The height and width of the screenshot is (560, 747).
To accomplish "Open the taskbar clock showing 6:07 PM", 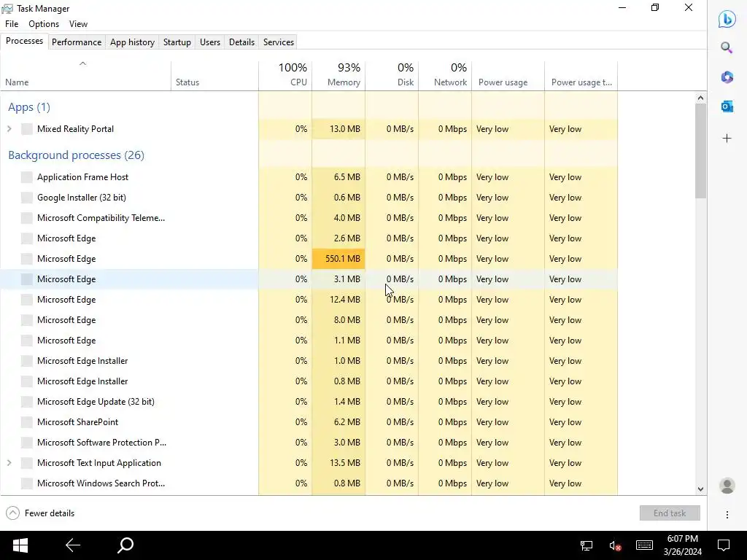I will (x=683, y=545).
